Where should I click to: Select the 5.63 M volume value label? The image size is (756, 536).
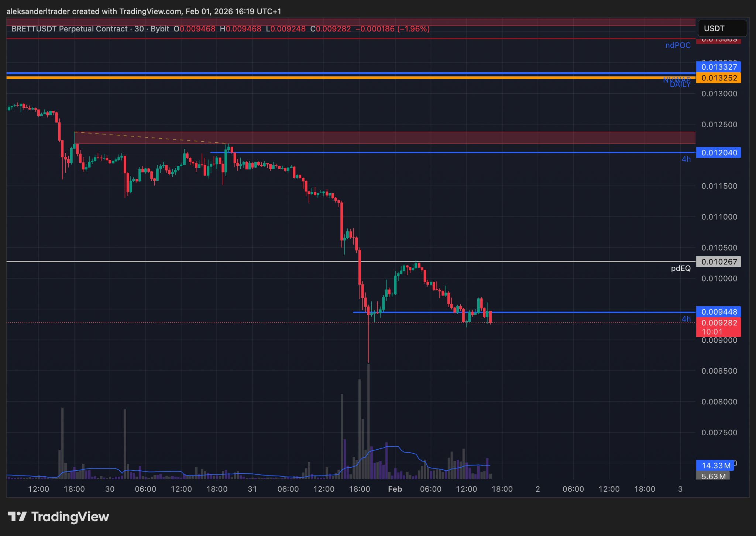pos(713,476)
